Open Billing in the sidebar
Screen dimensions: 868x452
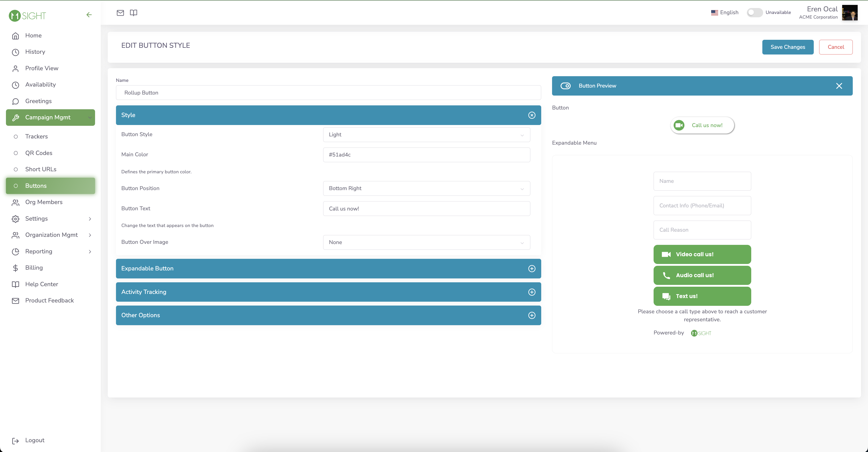click(x=51, y=268)
